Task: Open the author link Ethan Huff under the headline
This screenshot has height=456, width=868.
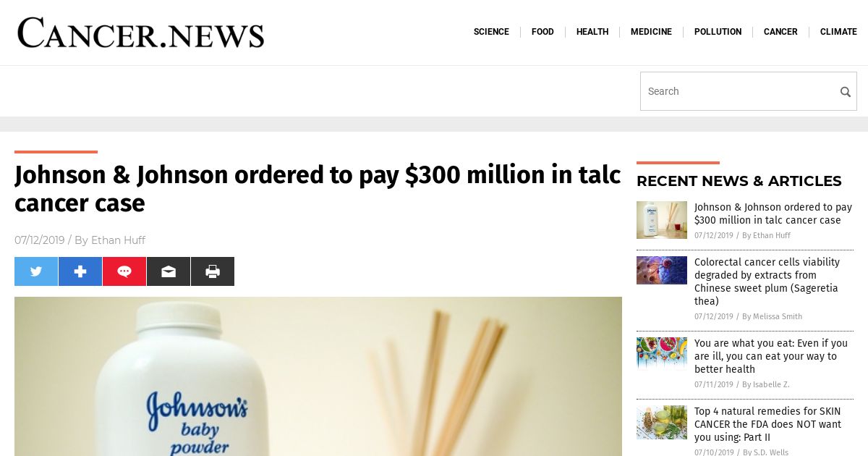Action: [118, 240]
